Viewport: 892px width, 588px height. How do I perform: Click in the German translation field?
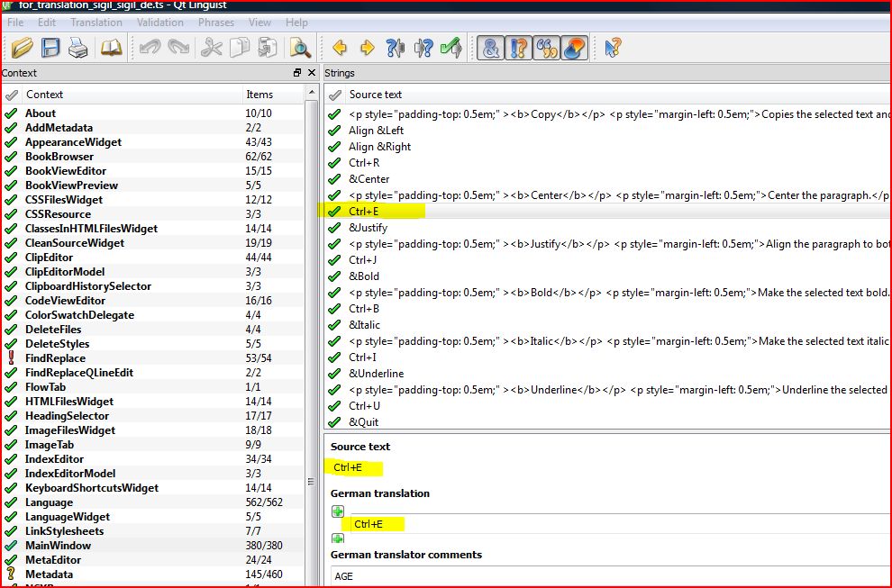coord(620,524)
